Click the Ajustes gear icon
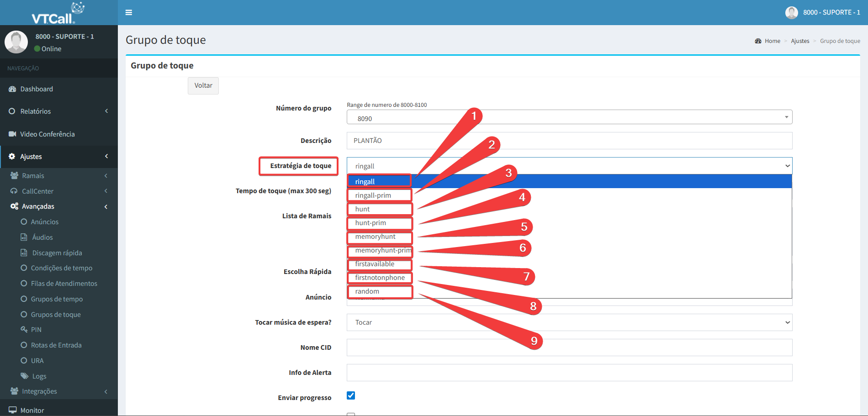 pyautogui.click(x=12, y=156)
